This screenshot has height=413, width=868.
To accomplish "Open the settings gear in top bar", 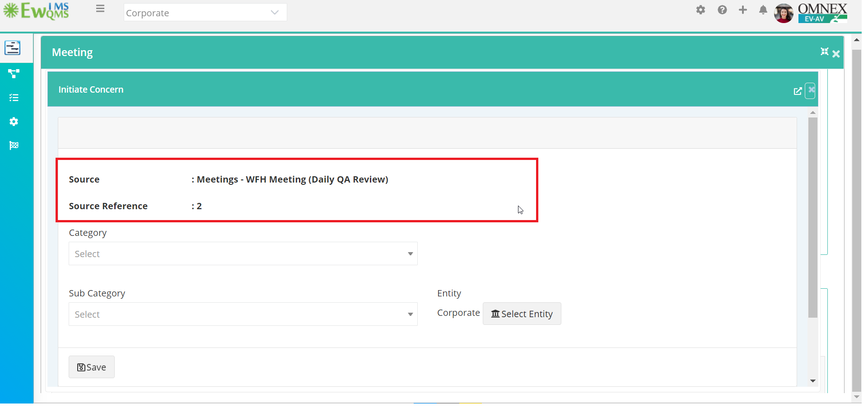I will tap(700, 10).
